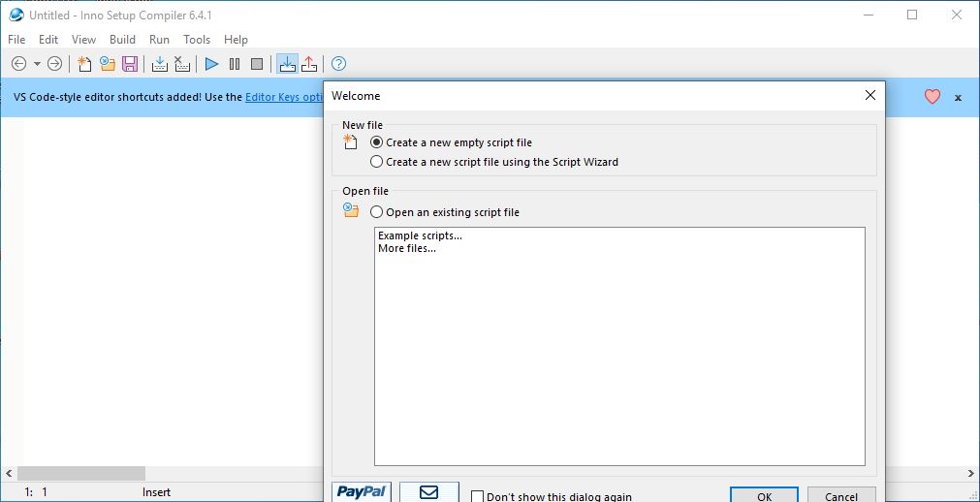The image size is (980, 502).
Task: Click the Pause toolbar icon
Action: (x=235, y=64)
